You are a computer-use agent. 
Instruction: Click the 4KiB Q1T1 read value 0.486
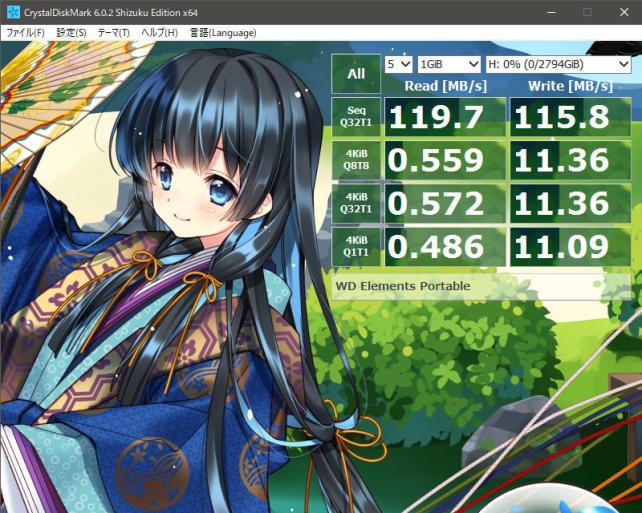pos(445,247)
